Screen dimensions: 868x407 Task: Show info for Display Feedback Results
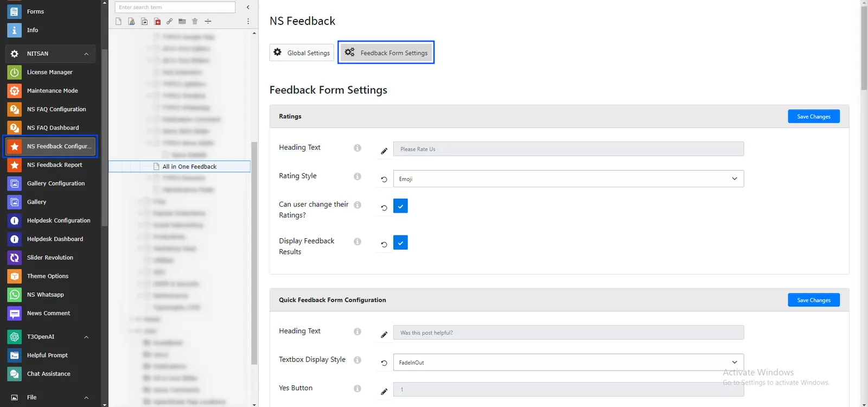pos(358,241)
